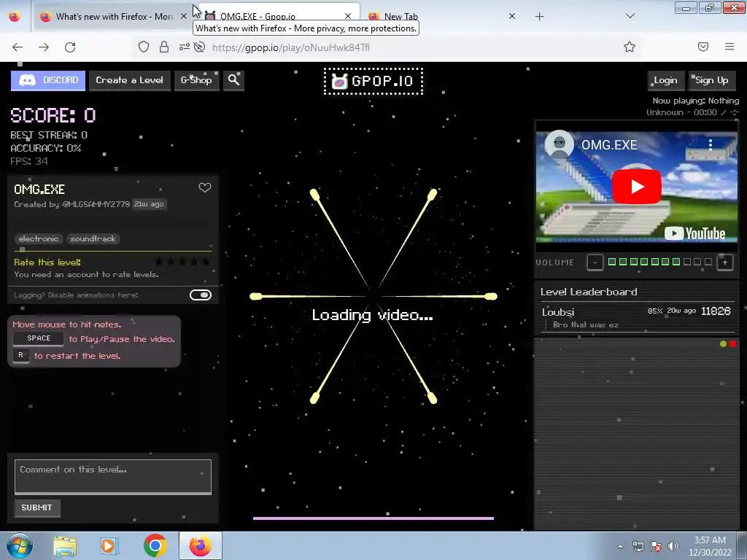Viewport: 747px width, 560px height.
Task: Open the tracking protection shield
Action: 144,47
